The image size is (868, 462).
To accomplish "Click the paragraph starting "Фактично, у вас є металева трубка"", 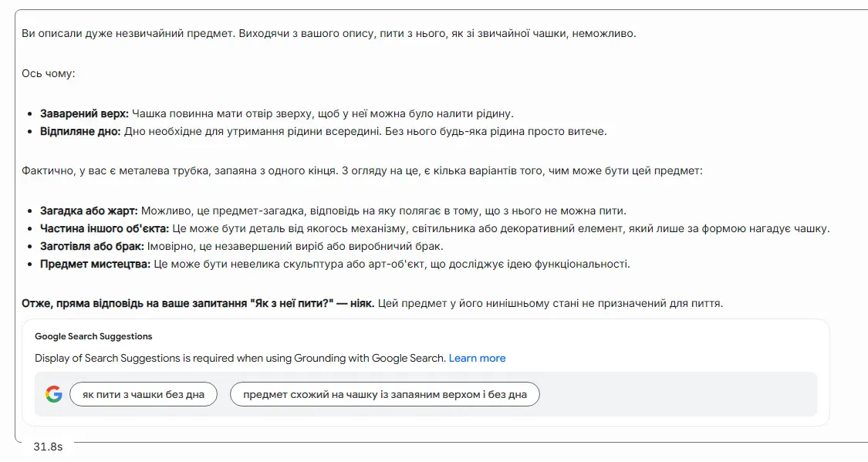I will click(362, 170).
